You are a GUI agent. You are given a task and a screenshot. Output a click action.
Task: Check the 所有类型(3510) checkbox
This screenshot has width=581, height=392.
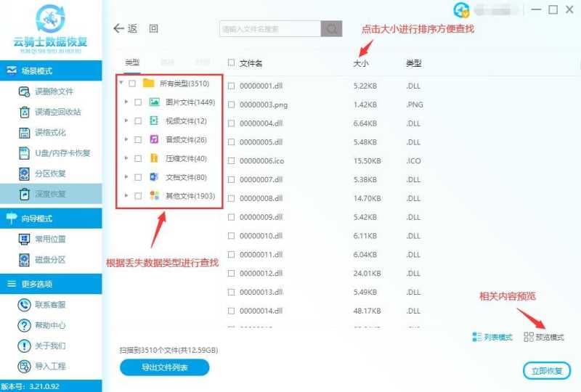coord(132,83)
